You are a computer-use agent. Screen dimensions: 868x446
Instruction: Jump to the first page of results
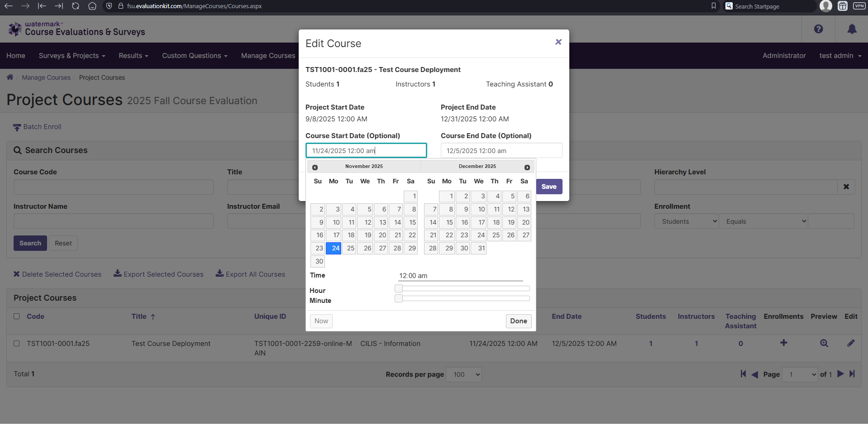click(x=743, y=374)
